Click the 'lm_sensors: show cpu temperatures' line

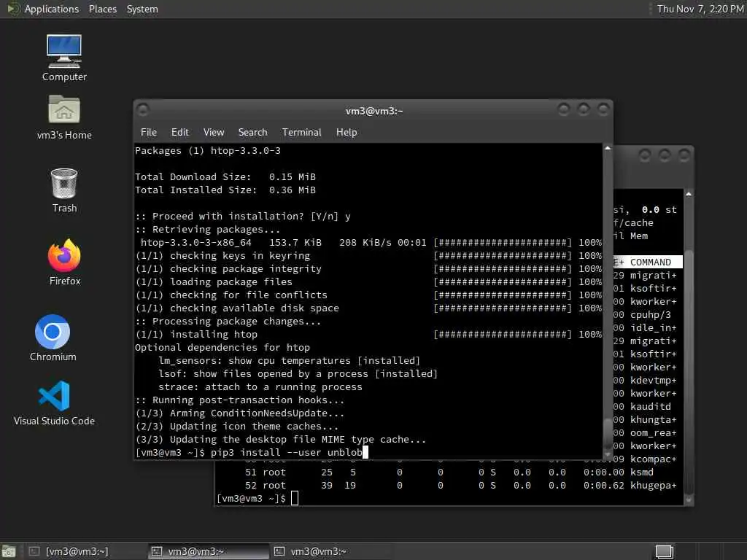coord(289,360)
